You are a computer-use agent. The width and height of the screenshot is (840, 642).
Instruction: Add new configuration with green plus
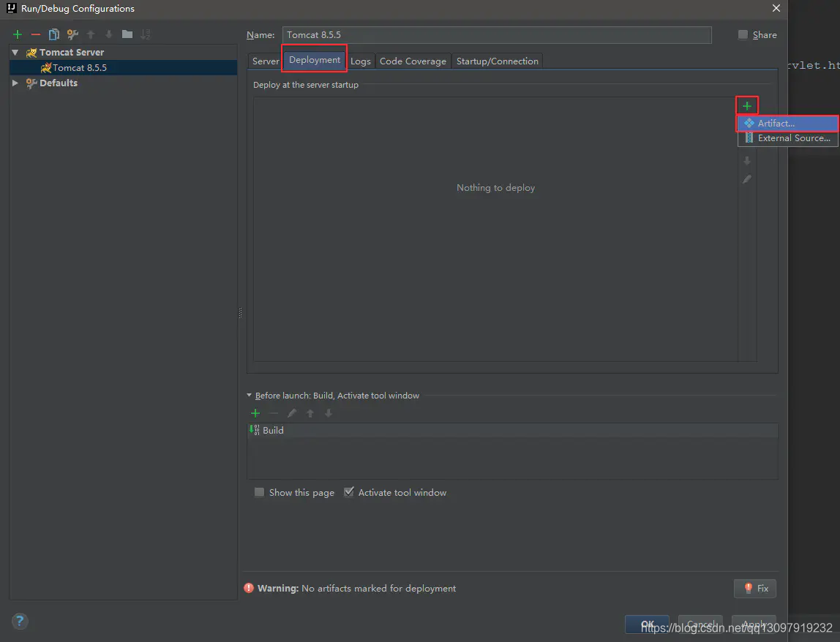click(17, 35)
